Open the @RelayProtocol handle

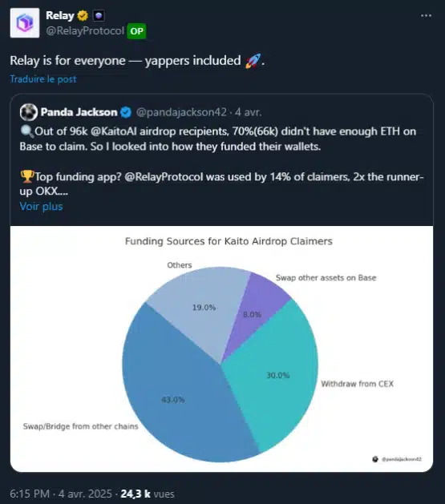pos(85,31)
